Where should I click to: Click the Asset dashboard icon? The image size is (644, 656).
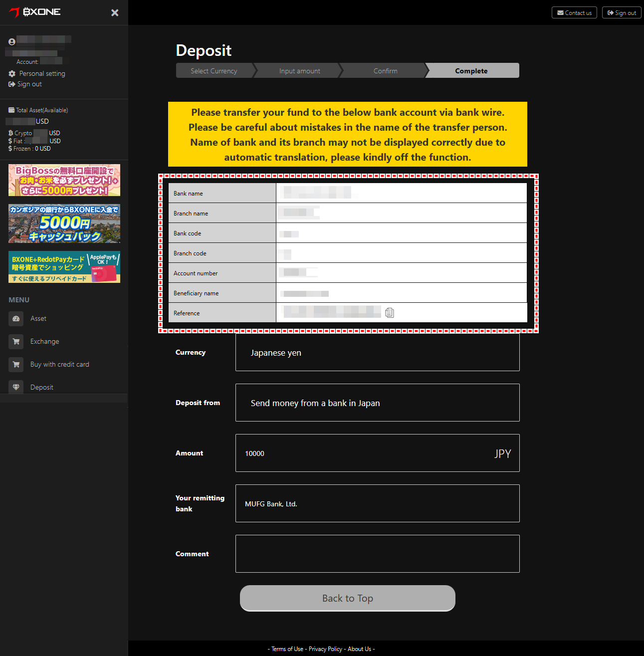click(x=16, y=319)
